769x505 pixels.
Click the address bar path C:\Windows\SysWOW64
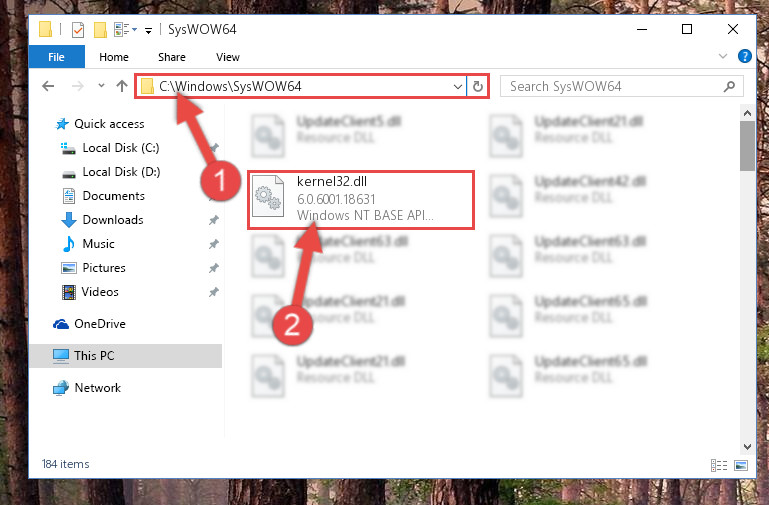point(230,86)
